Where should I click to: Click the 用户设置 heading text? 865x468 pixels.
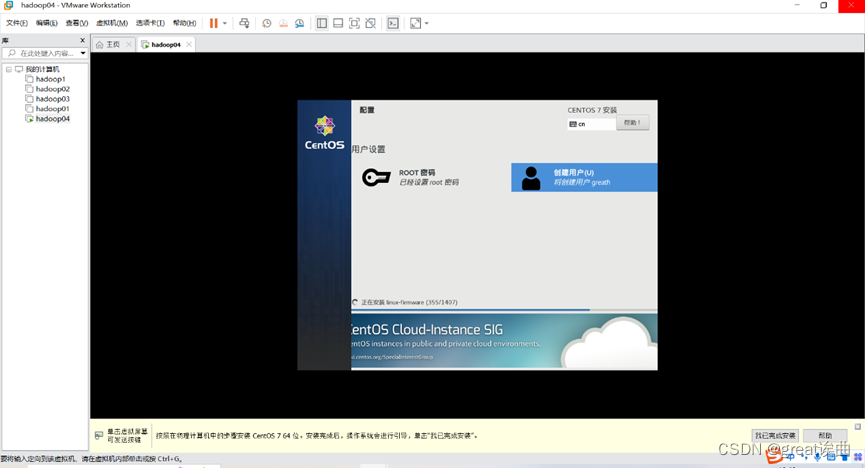click(x=368, y=150)
